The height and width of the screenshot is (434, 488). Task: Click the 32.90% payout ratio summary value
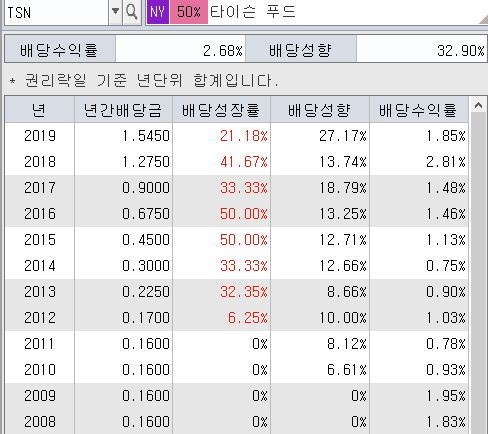pos(461,51)
